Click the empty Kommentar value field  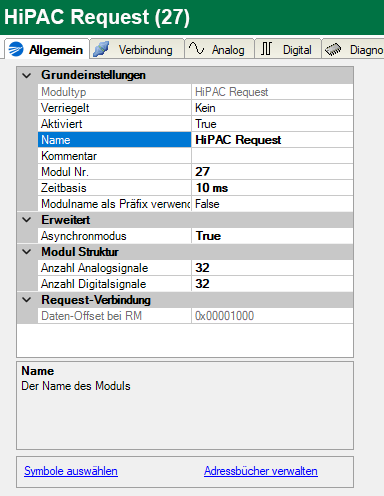pos(272,156)
